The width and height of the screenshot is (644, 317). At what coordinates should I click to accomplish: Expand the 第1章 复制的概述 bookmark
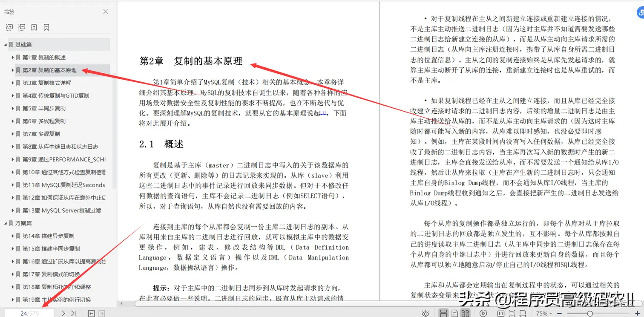tap(12, 57)
